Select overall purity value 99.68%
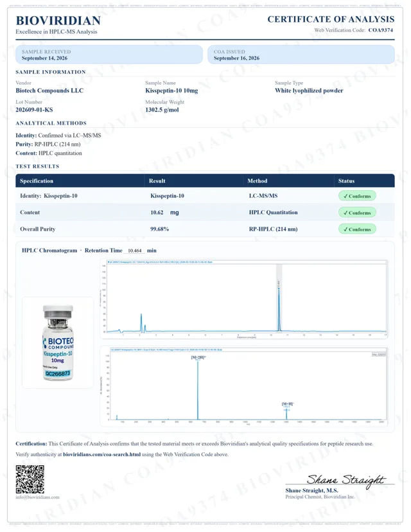Image resolution: width=411 pixels, height=532 pixels. (x=160, y=229)
